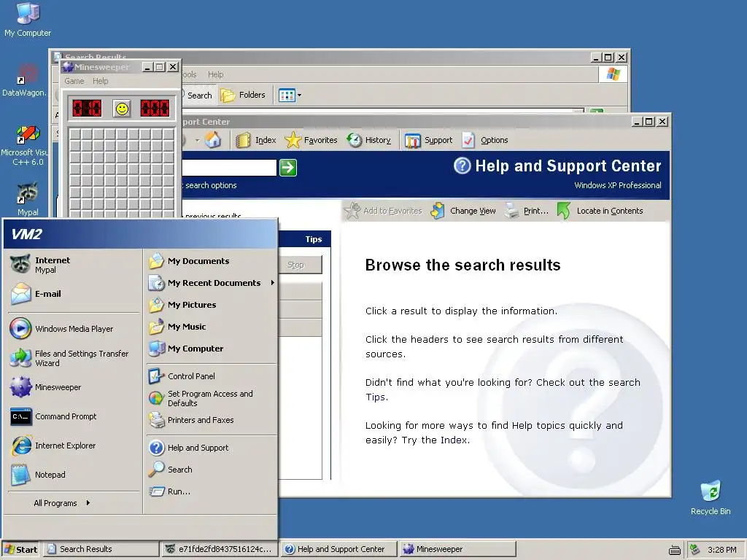Select the DataWagon desktop shortcut
Screen dimensions: 747x560
(25, 80)
